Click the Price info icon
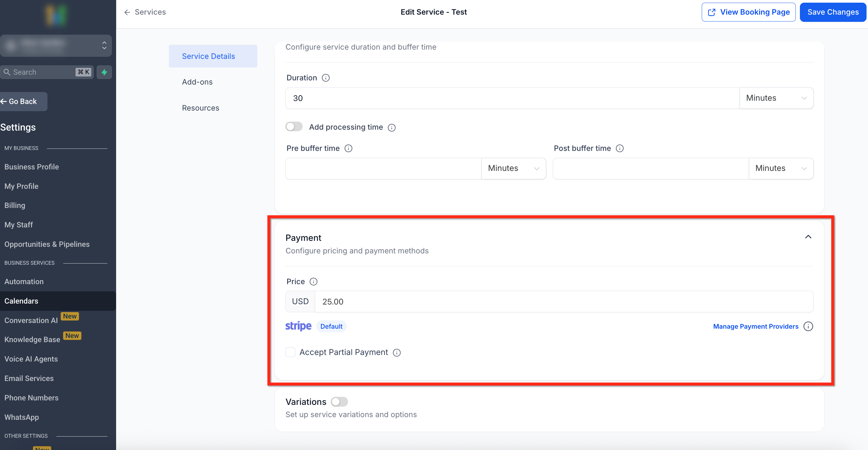This screenshot has height=450, width=868. (313, 282)
